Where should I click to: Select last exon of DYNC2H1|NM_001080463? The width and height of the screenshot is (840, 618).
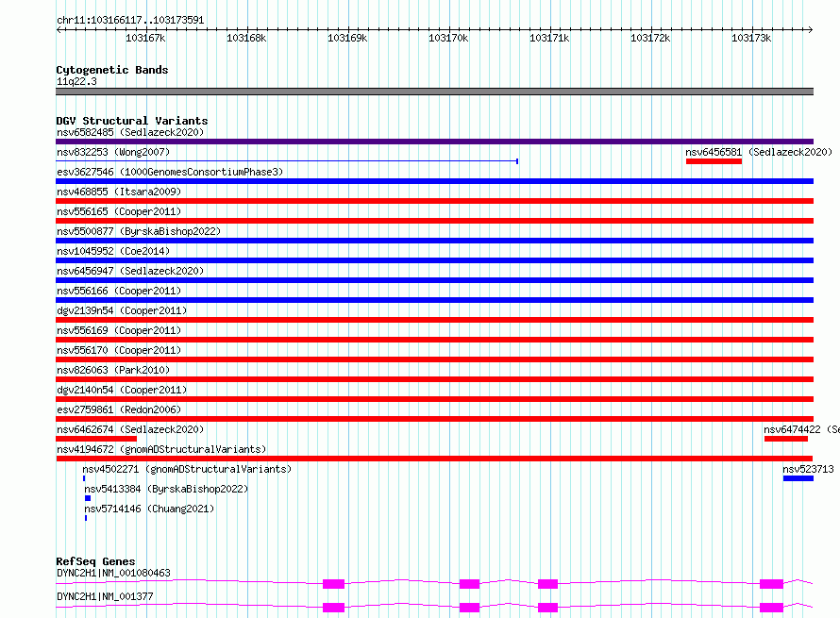point(771,584)
